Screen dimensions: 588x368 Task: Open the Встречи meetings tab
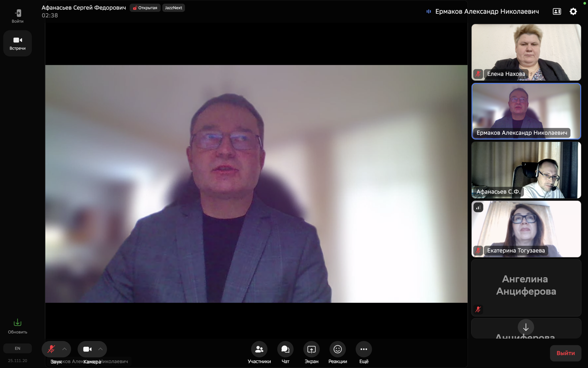coord(17,43)
